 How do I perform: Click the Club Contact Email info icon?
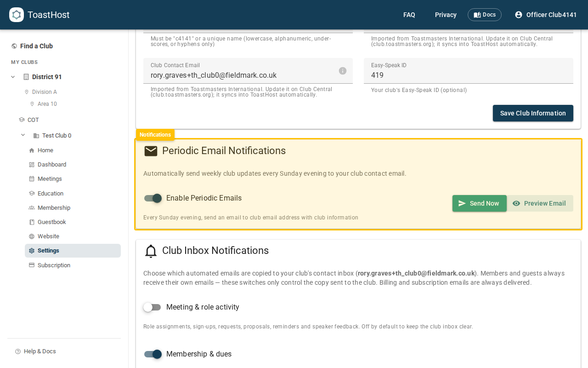coord(343,71)
